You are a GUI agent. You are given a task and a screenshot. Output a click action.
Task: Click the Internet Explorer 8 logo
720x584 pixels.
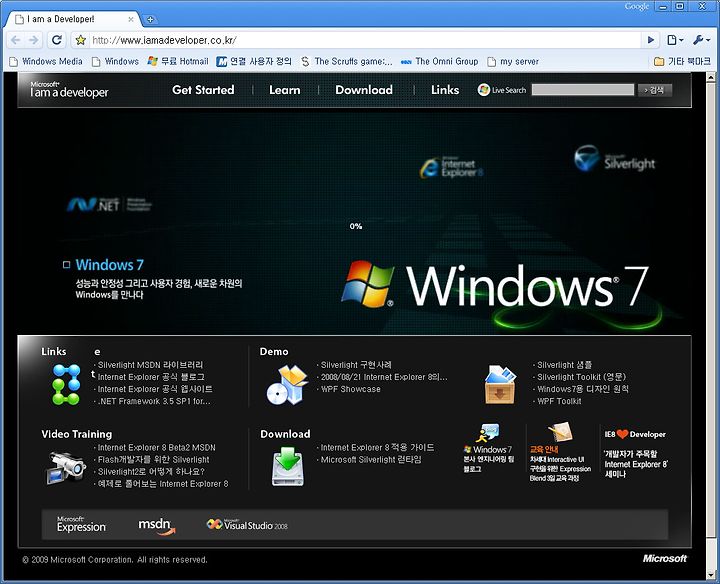[x=451, y=168]
